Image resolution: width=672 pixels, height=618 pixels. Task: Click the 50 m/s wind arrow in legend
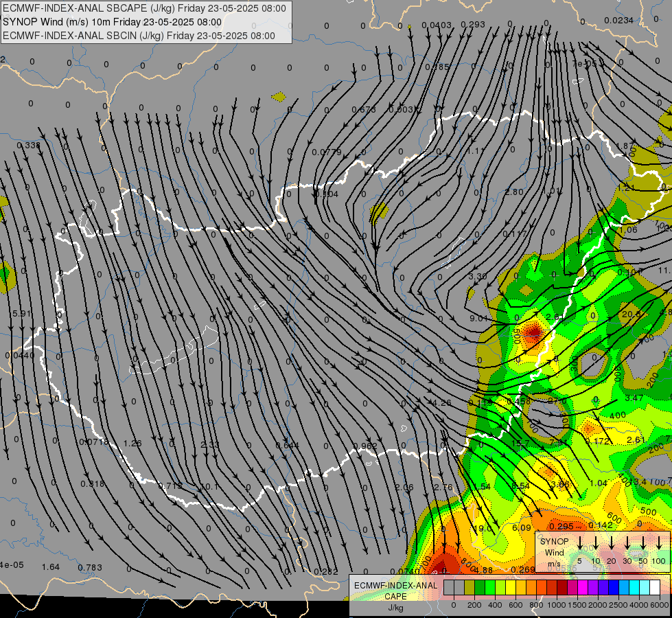pos(643,543)
